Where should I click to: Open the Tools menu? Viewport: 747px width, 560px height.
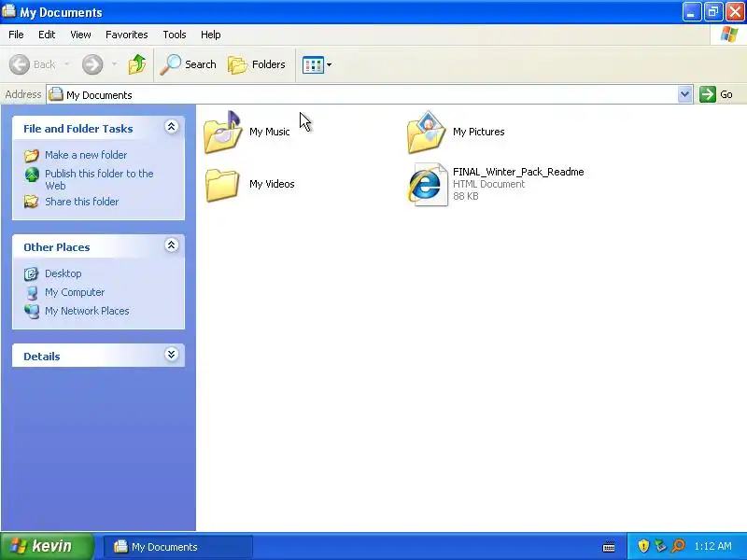coord(175,35)
